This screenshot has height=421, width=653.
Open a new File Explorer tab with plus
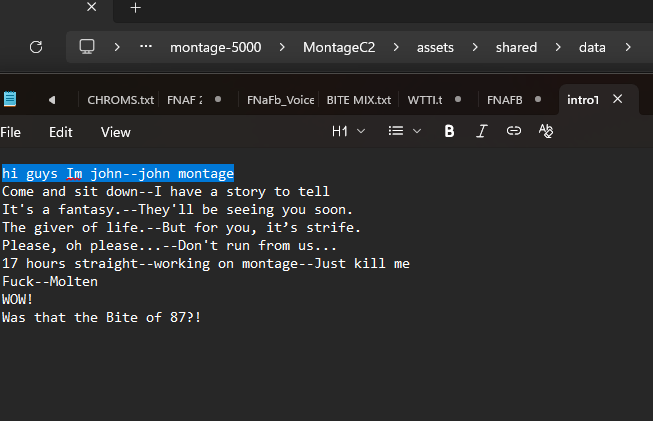coord(135,8)
